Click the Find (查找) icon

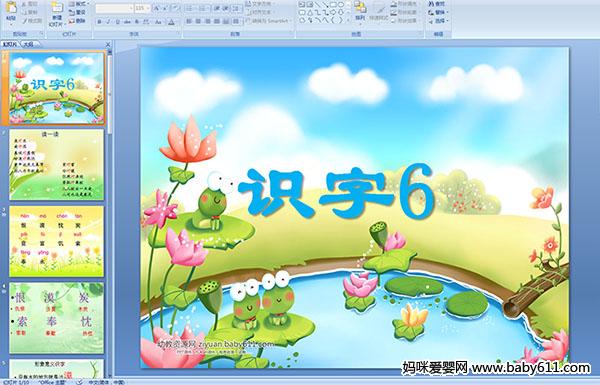(x=437, y=4)
